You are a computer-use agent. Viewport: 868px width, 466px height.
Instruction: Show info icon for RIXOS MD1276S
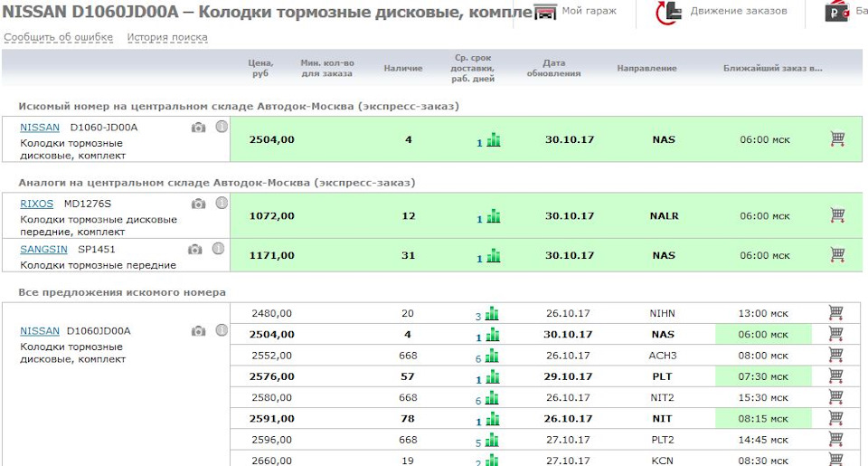pos(222,204)
